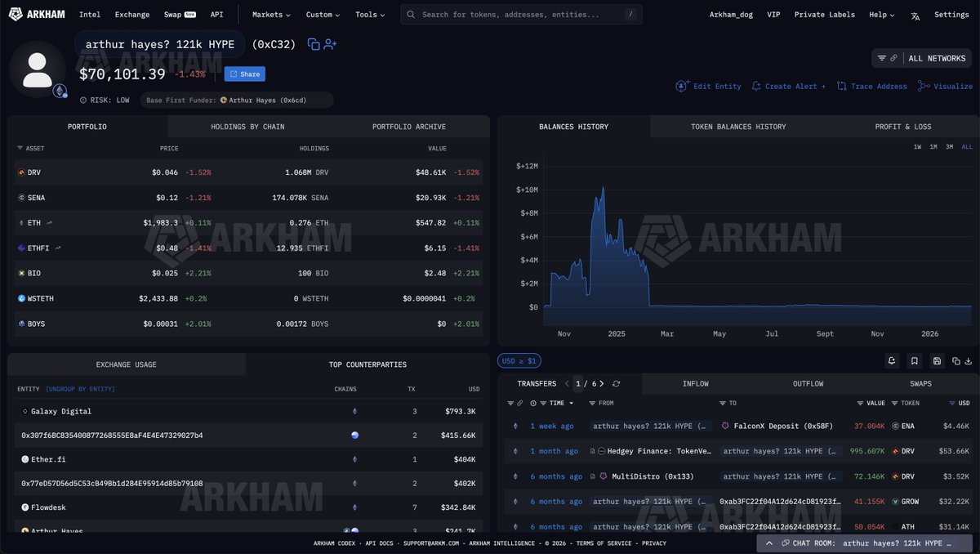Copy the wallet address with the copy icon
Screen dimensions: 980x554
tap(314, 44)
